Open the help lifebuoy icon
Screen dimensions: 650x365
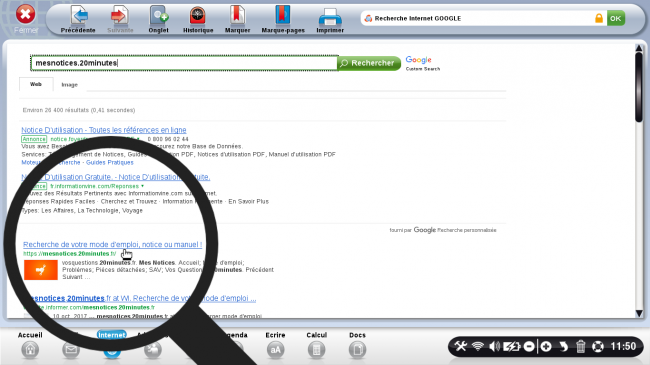point(598,346)
